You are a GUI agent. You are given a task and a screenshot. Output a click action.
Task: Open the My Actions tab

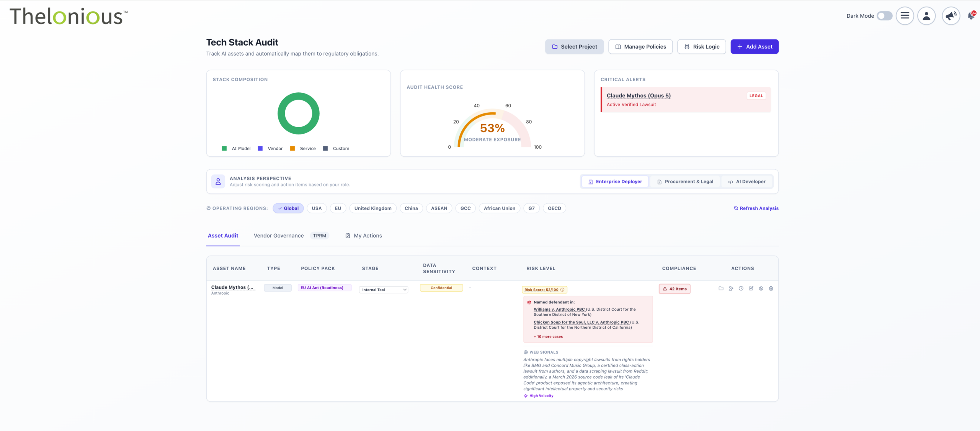click(x=364, y=236)
